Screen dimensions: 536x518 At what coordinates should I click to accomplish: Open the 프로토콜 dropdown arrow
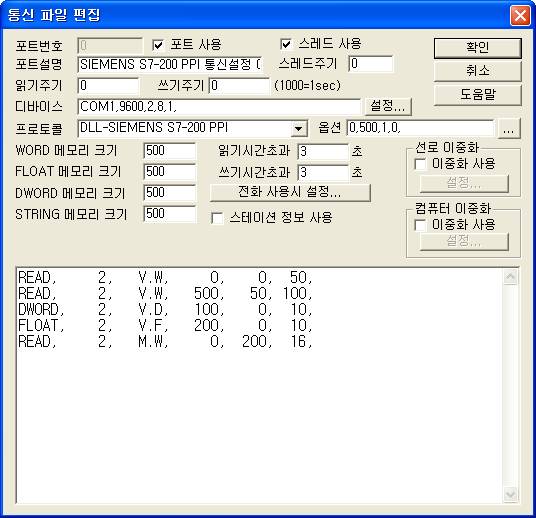point(298,129)
